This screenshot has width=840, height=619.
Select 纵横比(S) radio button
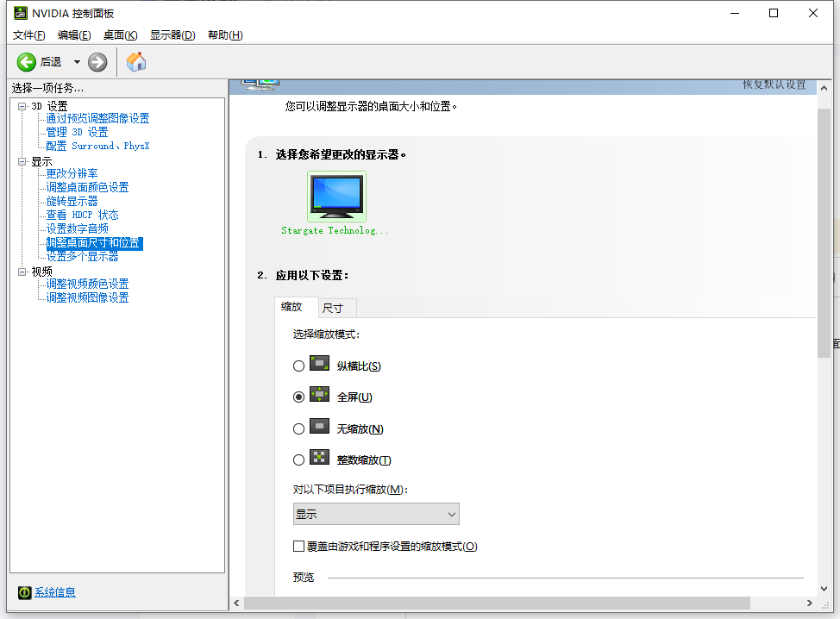click(299, 366)
